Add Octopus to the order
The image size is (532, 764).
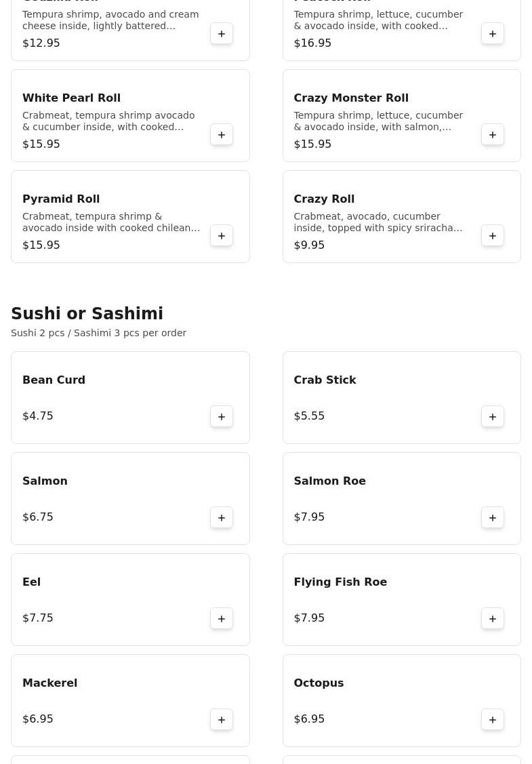pos(493,720)
